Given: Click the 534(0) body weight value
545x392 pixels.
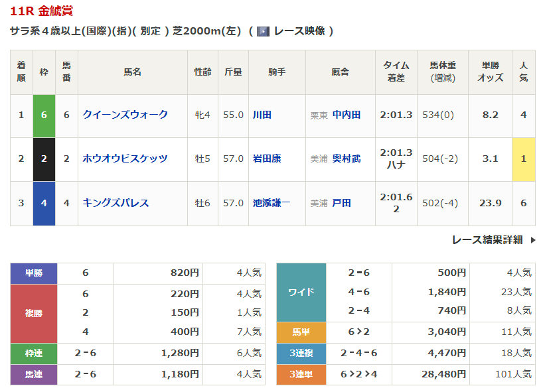Looking at the screenshot, I should [x=438, y=115].
